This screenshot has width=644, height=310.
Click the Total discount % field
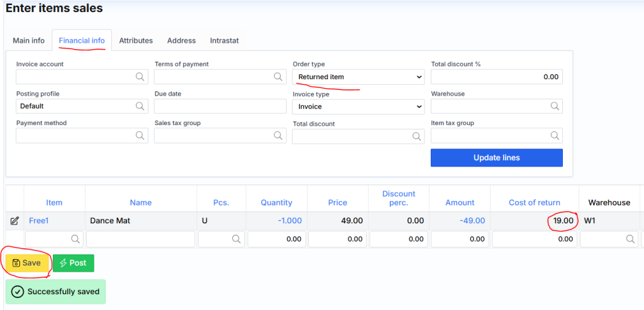(496, 77)
